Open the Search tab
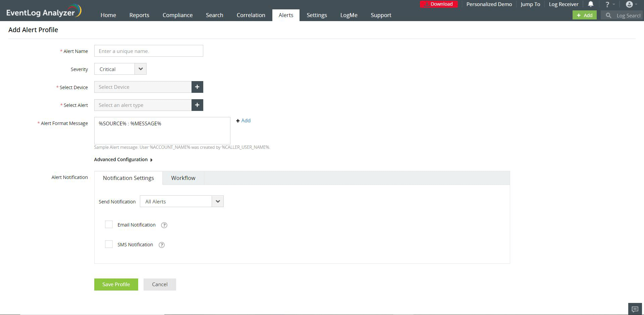This screenshot has width=644, height=315. (215, 15)
